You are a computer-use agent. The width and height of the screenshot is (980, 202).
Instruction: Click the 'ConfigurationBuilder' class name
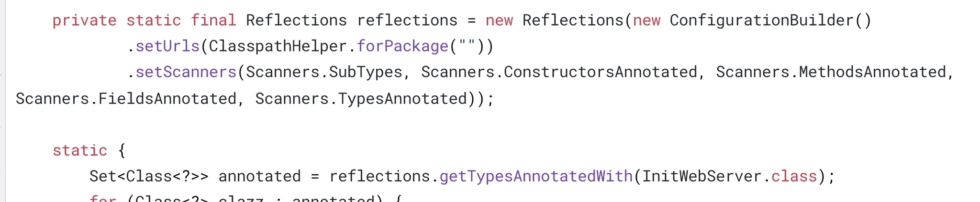tap(761, 21)
